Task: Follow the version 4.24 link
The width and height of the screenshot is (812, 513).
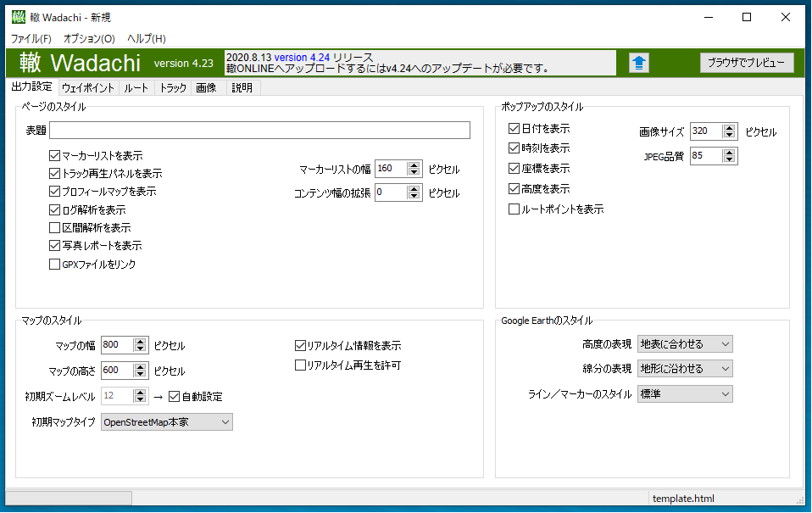Action: pos(302,58)
